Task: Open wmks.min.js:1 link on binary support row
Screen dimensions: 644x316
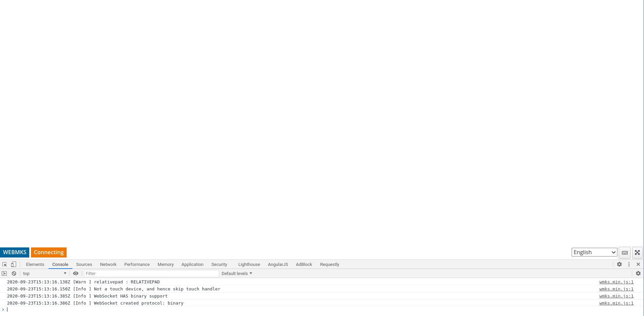Action: [x=616, y=296]
